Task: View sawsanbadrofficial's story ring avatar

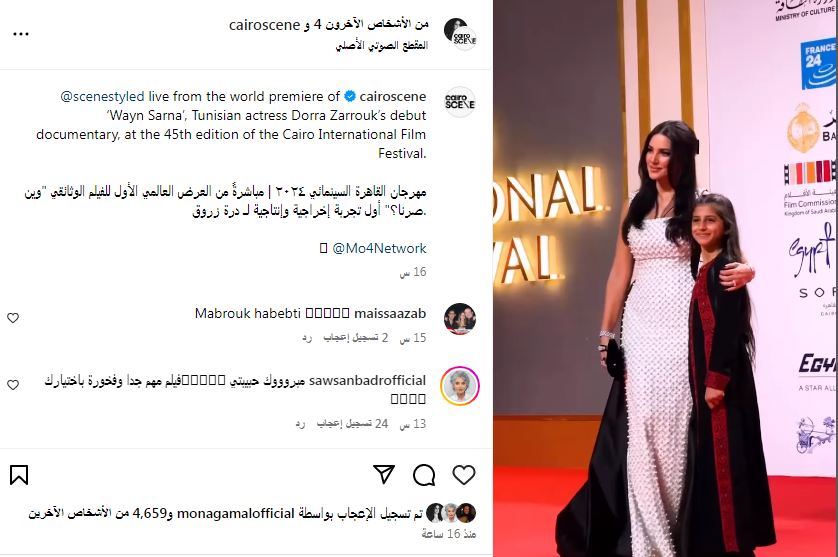Action: tap(460, 386)
